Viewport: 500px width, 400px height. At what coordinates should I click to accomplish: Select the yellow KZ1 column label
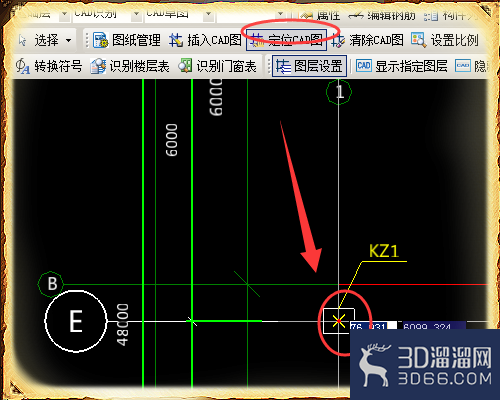(x=384, y=251)
